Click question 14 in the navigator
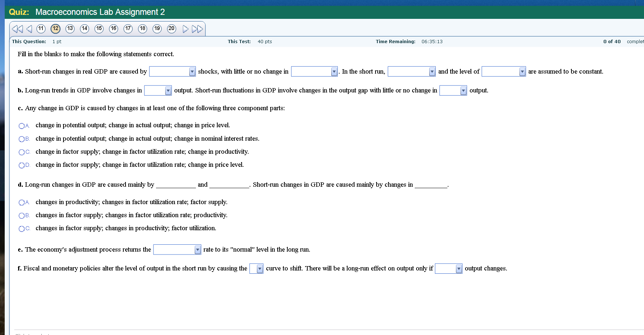The width and height of the screenshot is (644, 335). [85, 29]
